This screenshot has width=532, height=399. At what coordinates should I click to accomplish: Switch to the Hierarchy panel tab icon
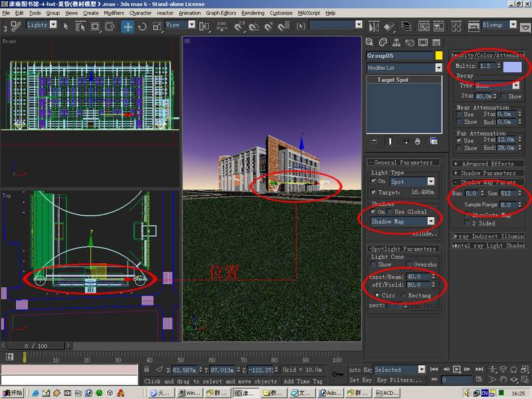396,43
